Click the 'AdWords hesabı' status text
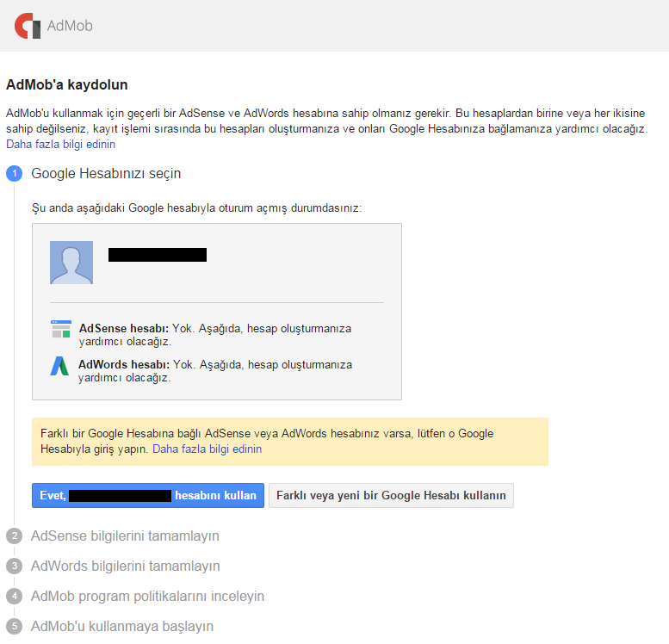The image size is (669, 644). coord(215,370)
